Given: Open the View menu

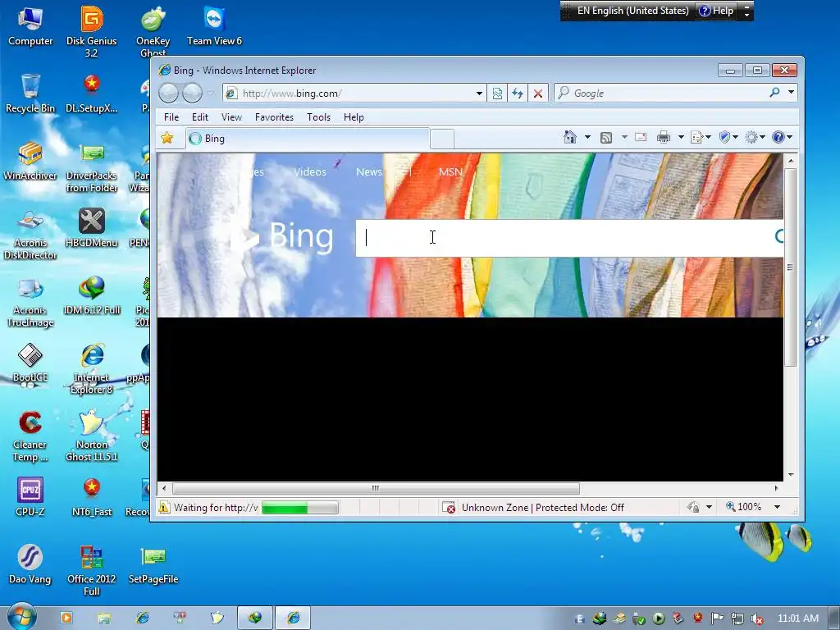Looking at the screenshot, I should click(231, 116).
